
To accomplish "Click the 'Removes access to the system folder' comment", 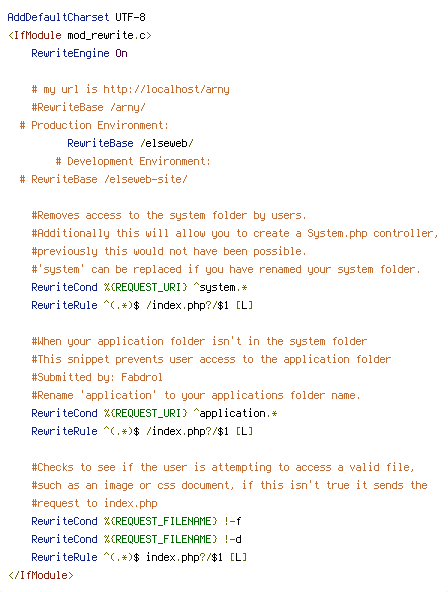I will (x=169, y=216).
